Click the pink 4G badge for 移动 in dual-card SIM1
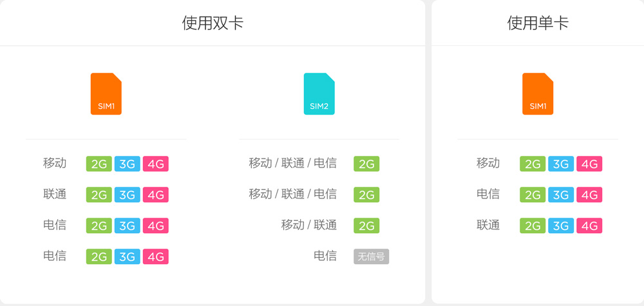 click(x=155, y=164)
